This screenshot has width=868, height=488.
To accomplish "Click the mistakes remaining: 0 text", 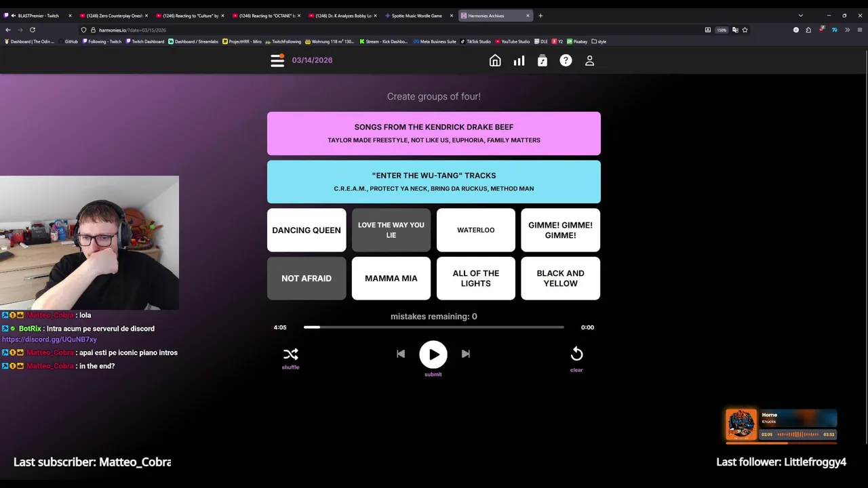I will point(434,317).
